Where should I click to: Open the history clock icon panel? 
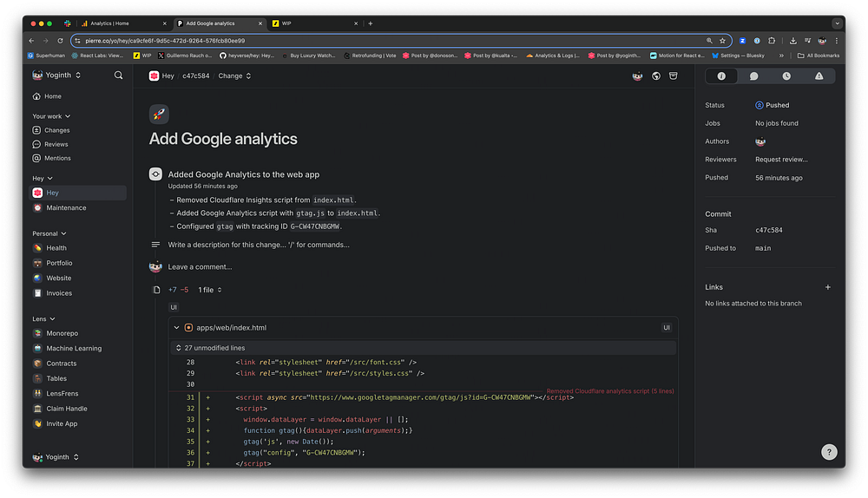click(786, 76)
